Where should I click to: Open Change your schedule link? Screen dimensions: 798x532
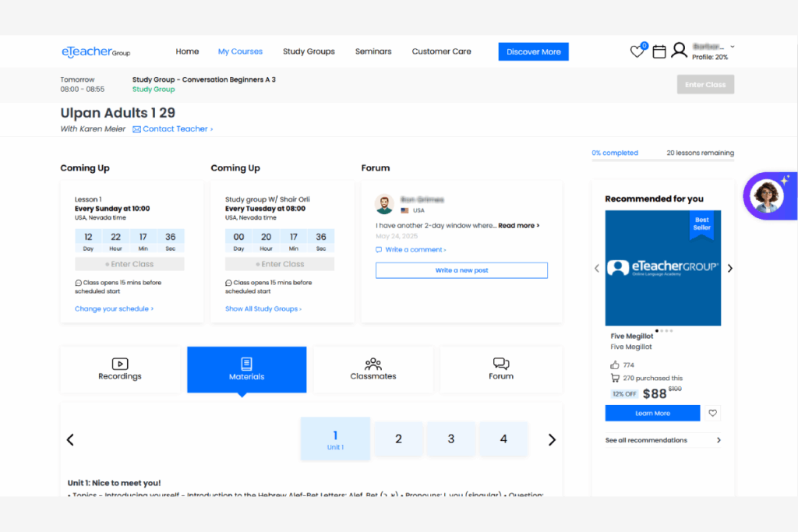[x=114, y=308]
